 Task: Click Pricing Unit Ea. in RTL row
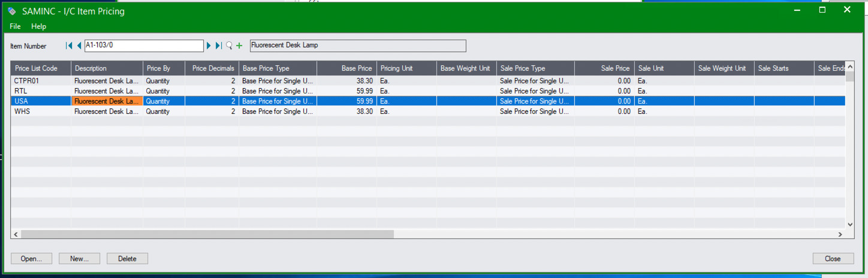point(406,91)
